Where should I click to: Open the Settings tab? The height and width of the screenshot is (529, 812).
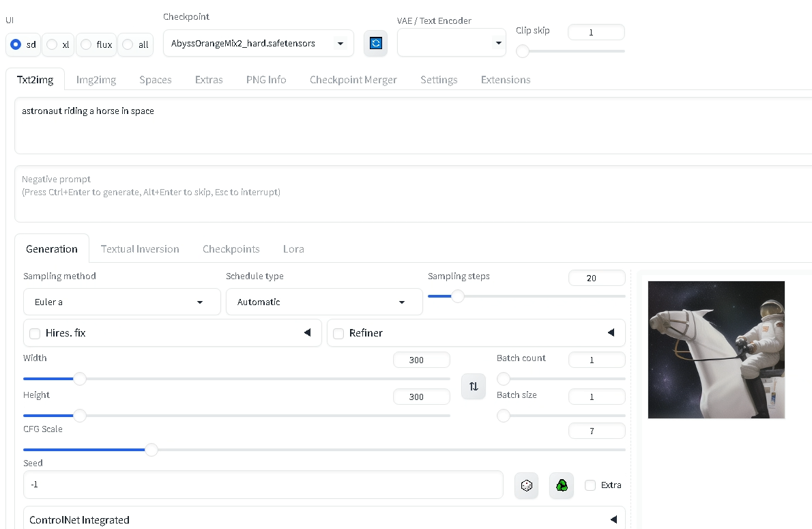[439, 80]
